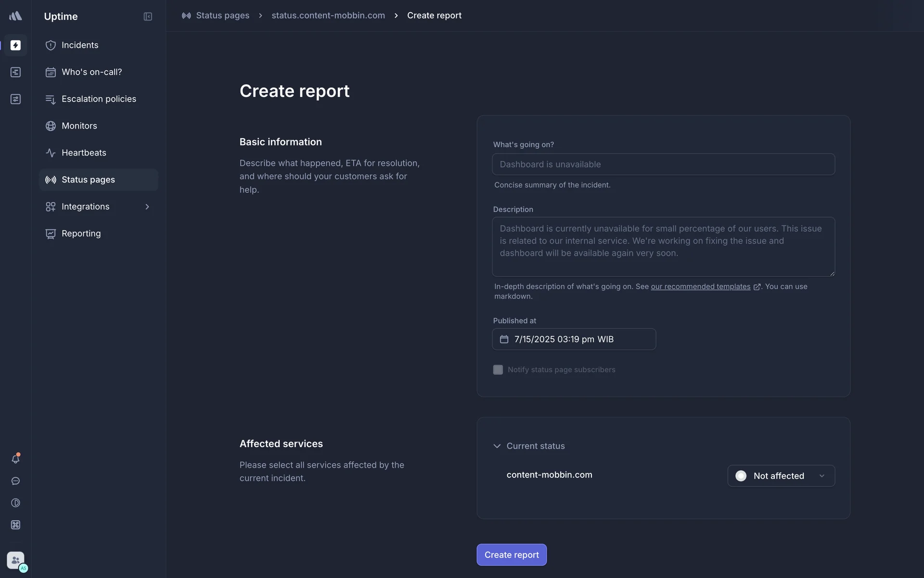Open the Not affected status dropdown
Screen dimensions: 924x578
click(x=781, y=476)
